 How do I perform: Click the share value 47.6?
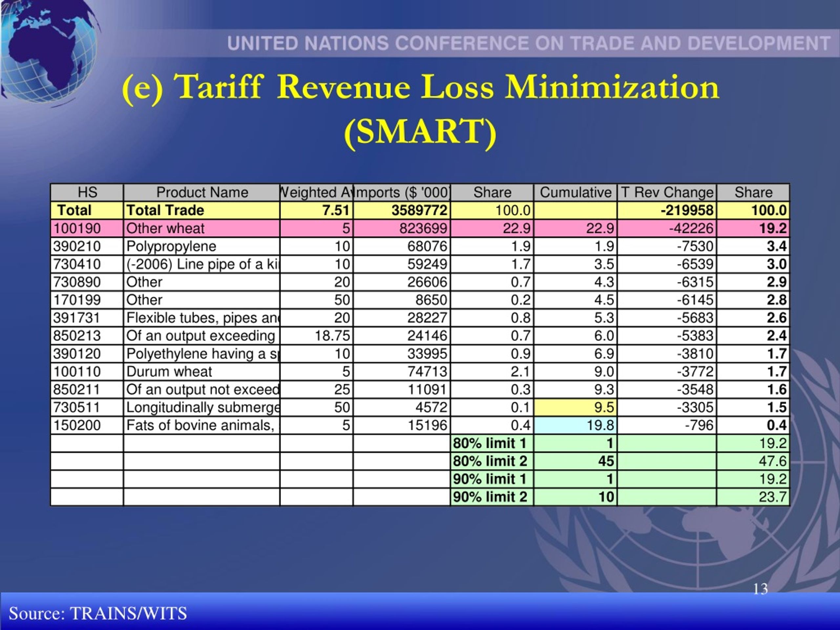[753, 461]
